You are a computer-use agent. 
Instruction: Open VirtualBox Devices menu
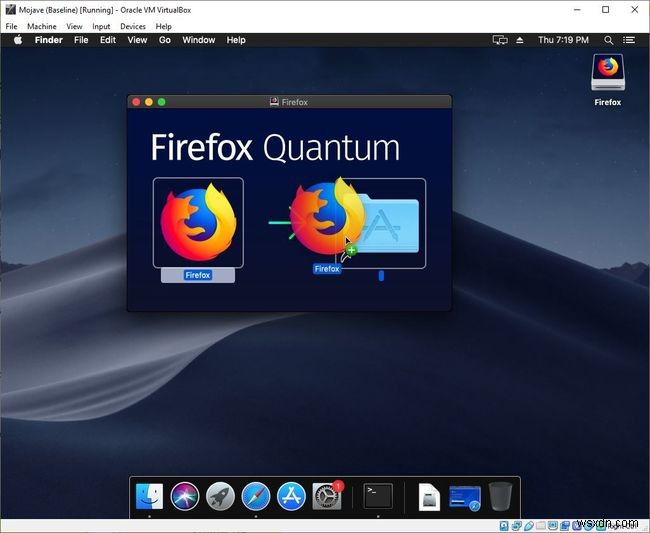tap(133, 27)
